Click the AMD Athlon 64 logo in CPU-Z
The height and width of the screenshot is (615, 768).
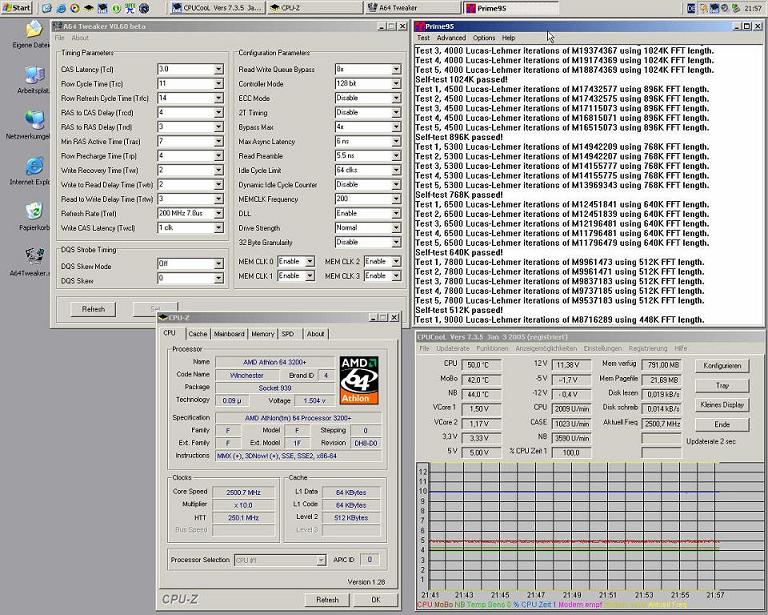click(x=359, y=380)
